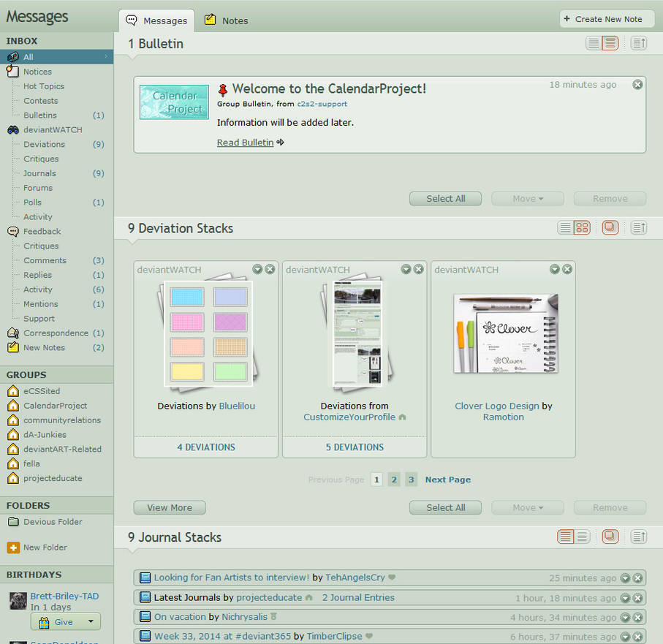Click the Brett-Briley-TAD birthday avatar

pos(18,601)
